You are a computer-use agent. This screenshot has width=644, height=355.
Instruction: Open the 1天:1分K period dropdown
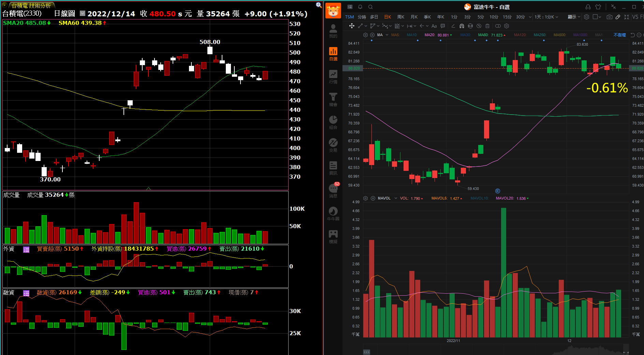point(546,17)
